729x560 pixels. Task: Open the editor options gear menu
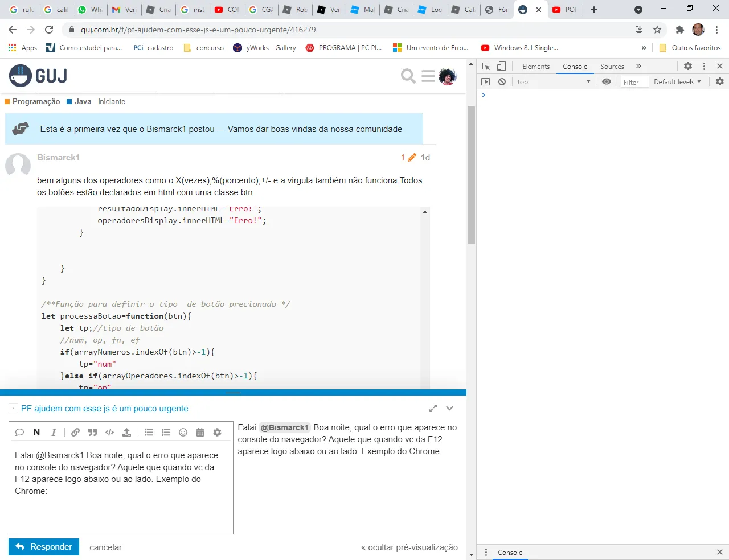coord(217,433)
